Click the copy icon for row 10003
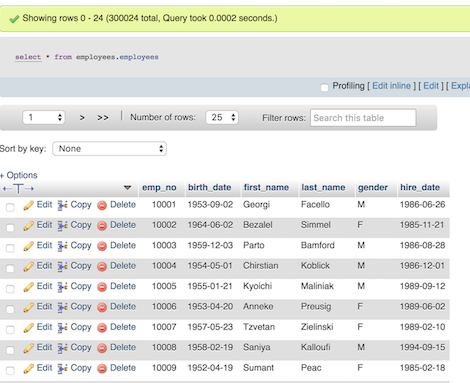This screenshot has width=470, height=383. (62, 246)
